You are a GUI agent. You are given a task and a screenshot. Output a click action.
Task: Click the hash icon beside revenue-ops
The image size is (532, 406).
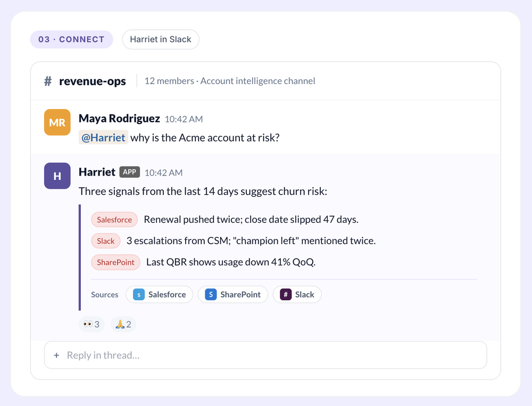48,81
